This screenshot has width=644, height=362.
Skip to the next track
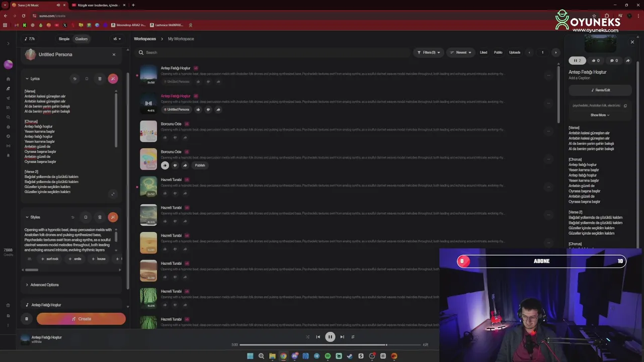point(342,337)
